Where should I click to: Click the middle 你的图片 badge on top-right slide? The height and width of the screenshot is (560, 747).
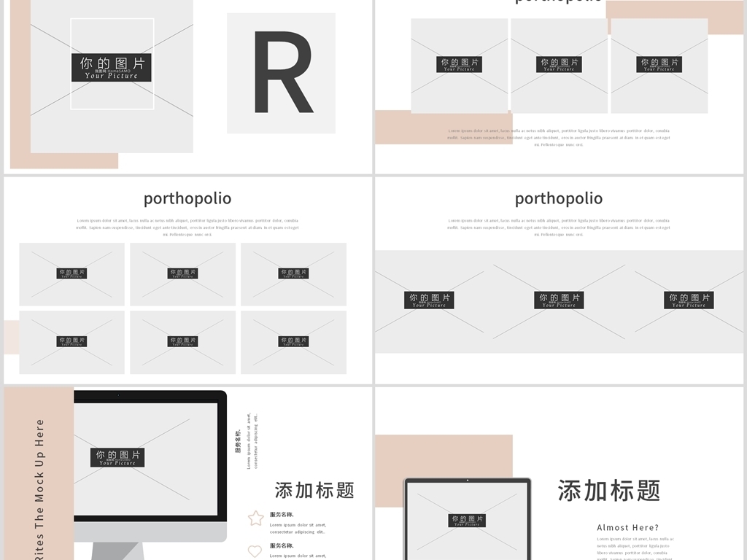[560, 64]
